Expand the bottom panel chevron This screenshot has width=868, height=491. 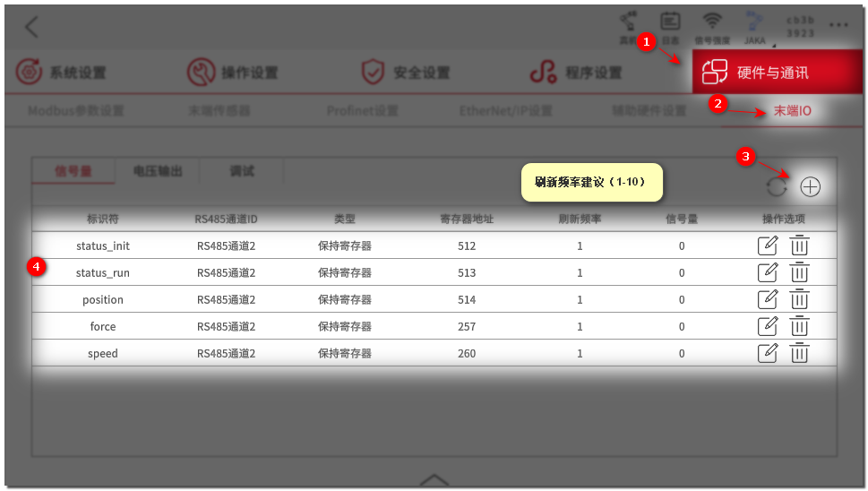pos(434,479)
